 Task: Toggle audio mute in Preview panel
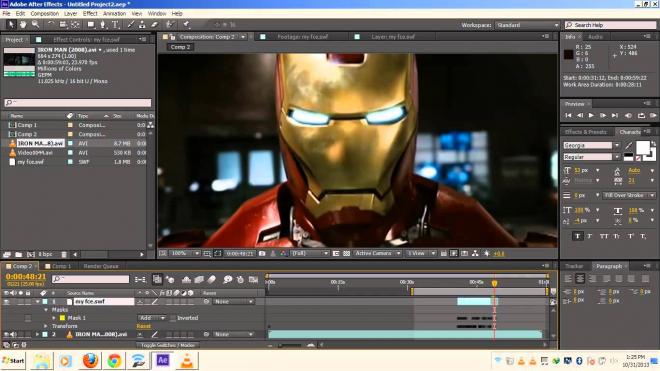point(628,115)
